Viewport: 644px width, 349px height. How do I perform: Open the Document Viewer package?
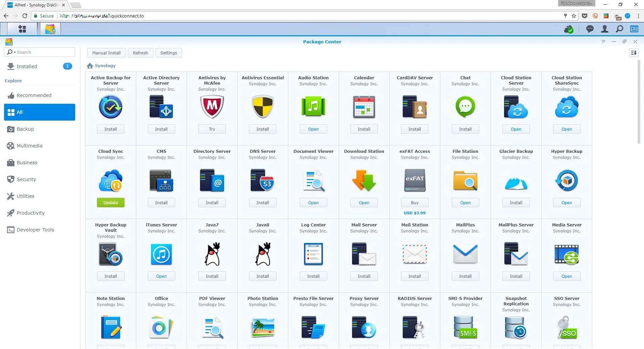[x=313, y=203]
